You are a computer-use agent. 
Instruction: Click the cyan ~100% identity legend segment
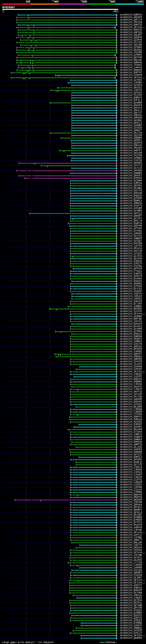(130, 4)
